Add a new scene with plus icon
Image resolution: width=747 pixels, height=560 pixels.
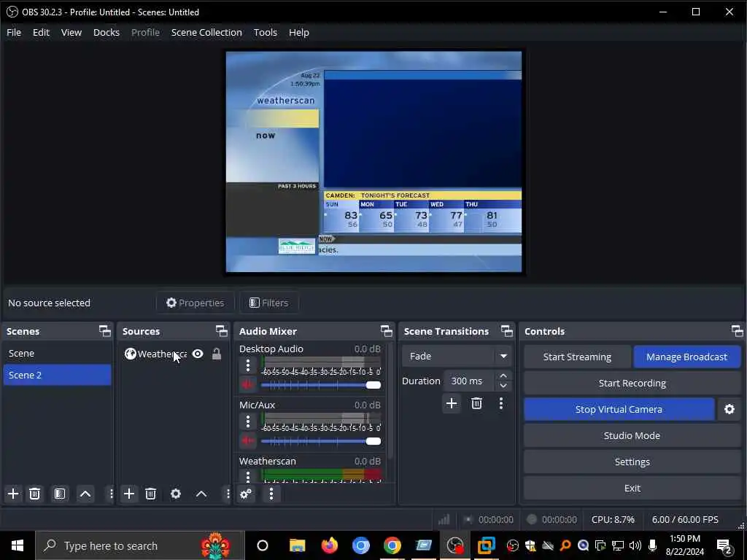click(13, 494)
